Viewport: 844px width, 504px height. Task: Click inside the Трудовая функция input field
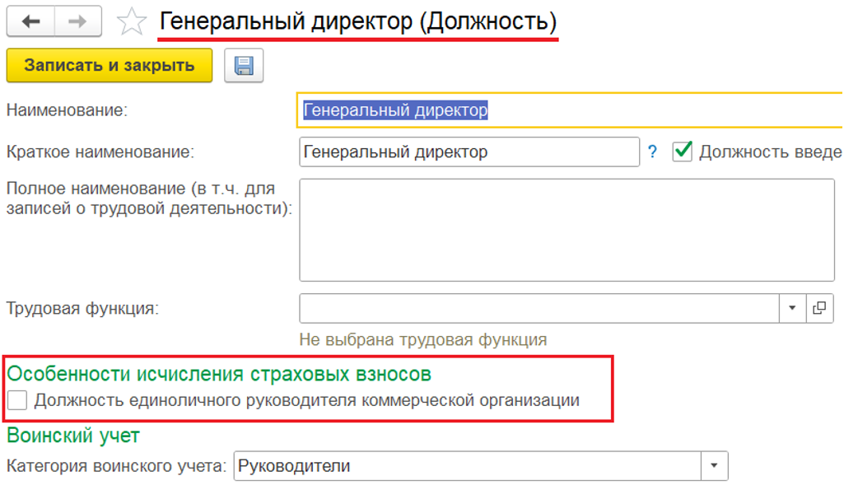tap(539, 308)
